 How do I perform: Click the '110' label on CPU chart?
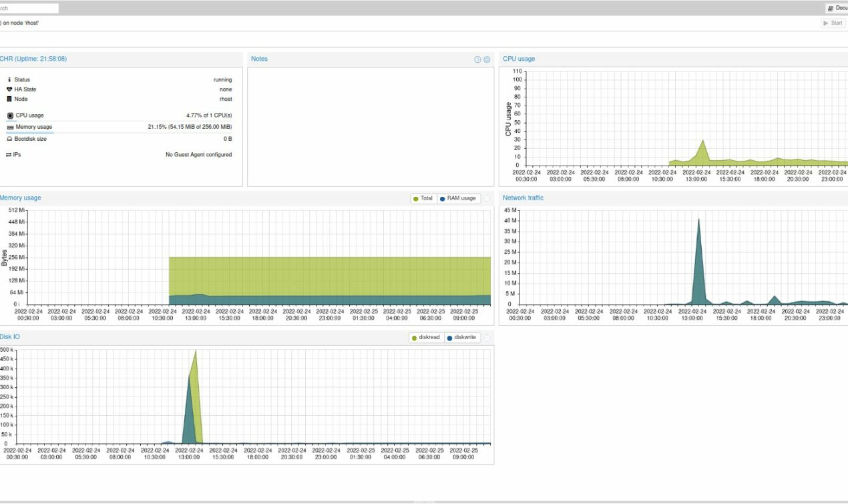[517, 71]
